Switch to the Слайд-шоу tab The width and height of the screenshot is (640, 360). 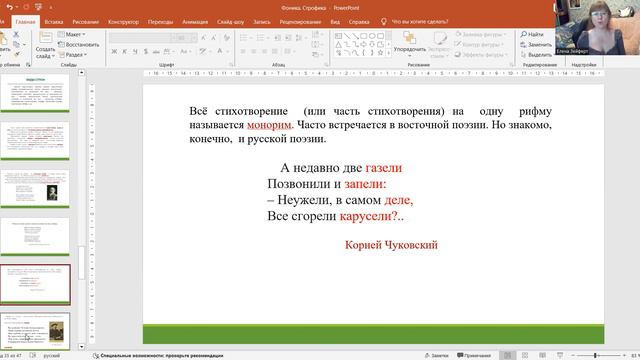pyautogui.click(x=231, y=22)
